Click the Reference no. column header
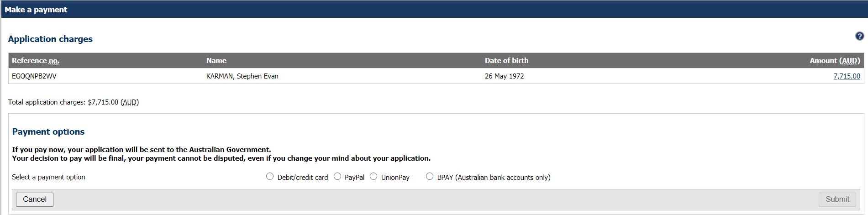Viewport: 868px width, 215px height. click(36, 61)
